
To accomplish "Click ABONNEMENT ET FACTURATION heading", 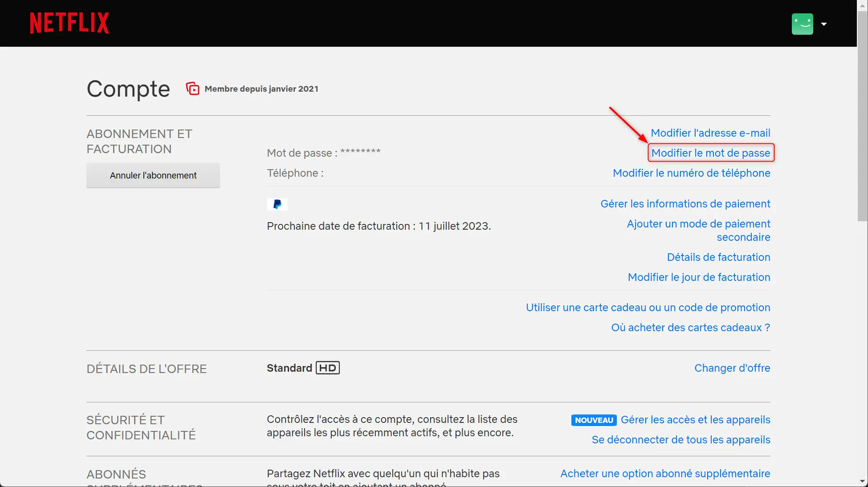I will point(139,142).
